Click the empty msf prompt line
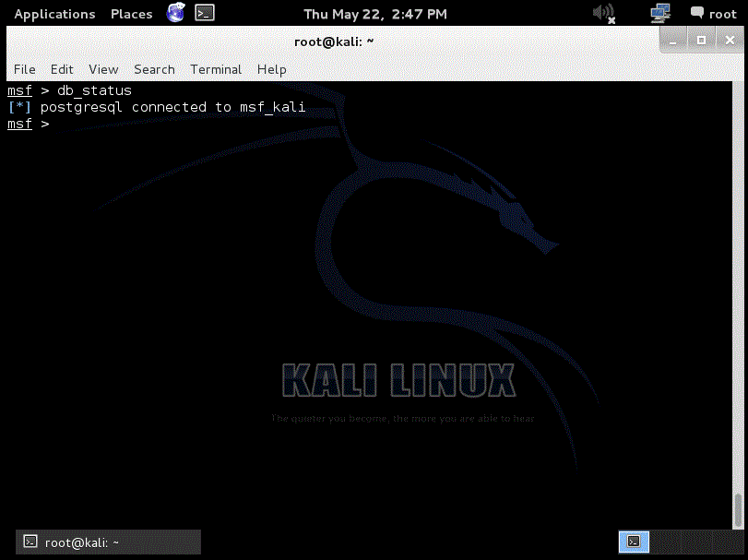The width and height of the screenshot is (748, 560). [29, 124]
